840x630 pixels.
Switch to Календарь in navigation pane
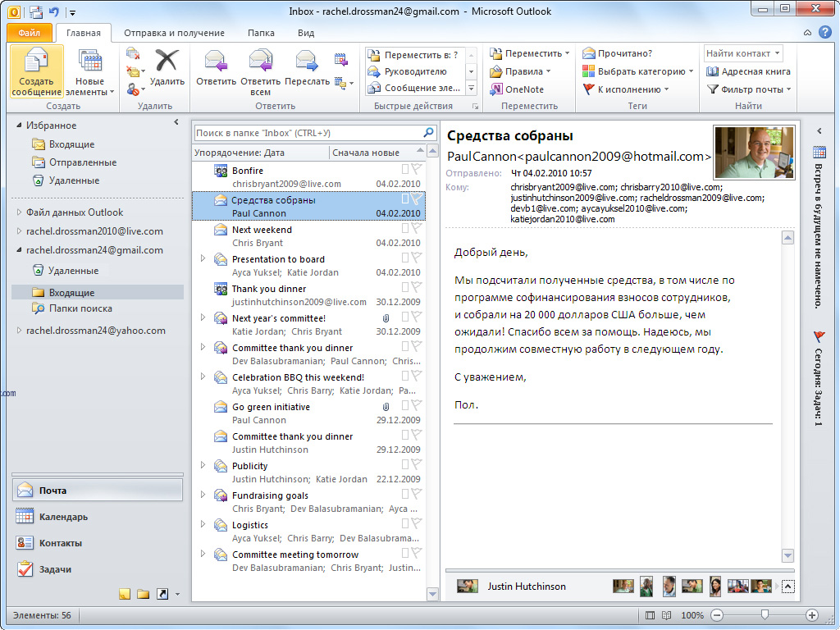(63, 517)
